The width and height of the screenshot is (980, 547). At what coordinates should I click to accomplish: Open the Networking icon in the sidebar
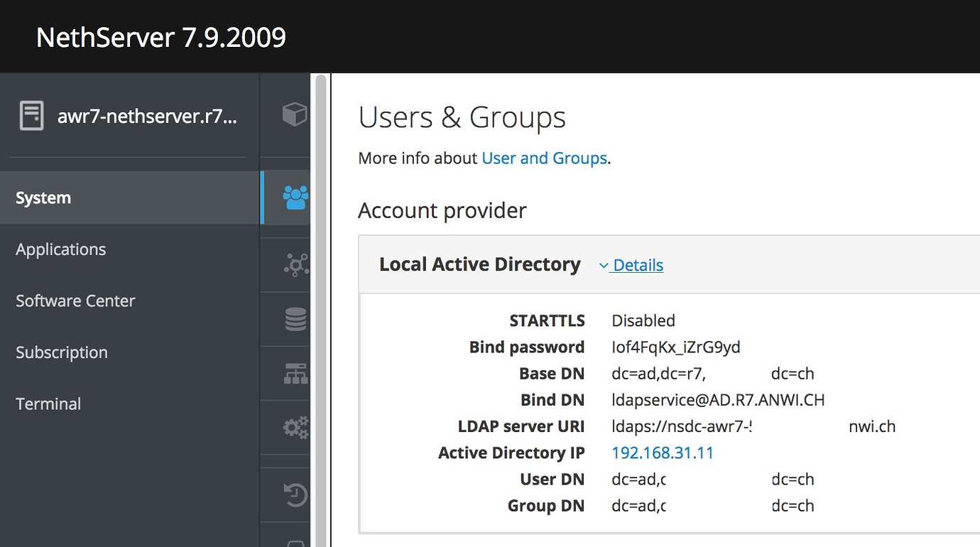[x=294, y=373]
